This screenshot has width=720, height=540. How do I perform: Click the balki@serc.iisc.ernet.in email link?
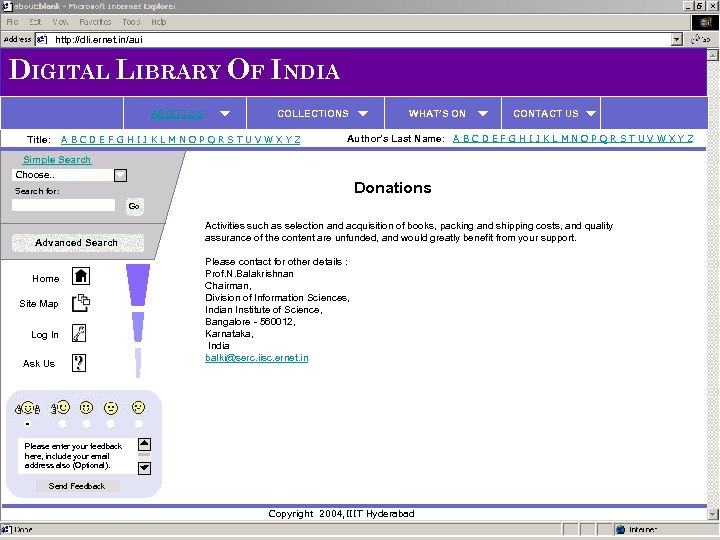(x=257, y=358)
